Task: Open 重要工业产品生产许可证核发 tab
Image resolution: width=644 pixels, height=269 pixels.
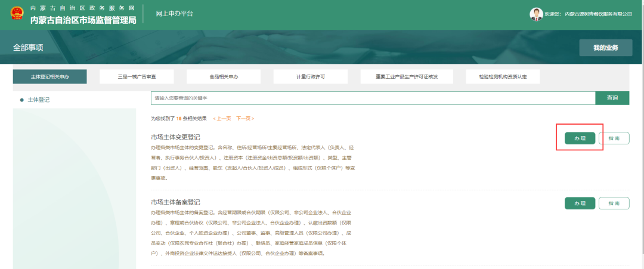Action: click(407, 77)
